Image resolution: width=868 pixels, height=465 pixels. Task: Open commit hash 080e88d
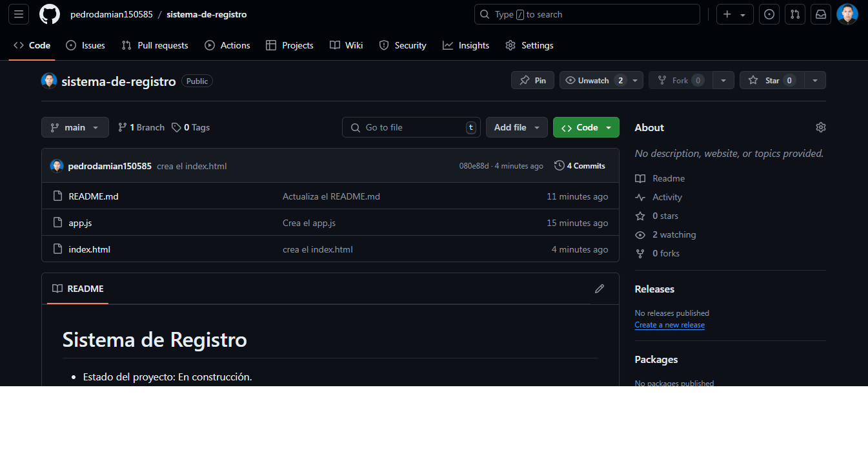[x=474, y=166]
